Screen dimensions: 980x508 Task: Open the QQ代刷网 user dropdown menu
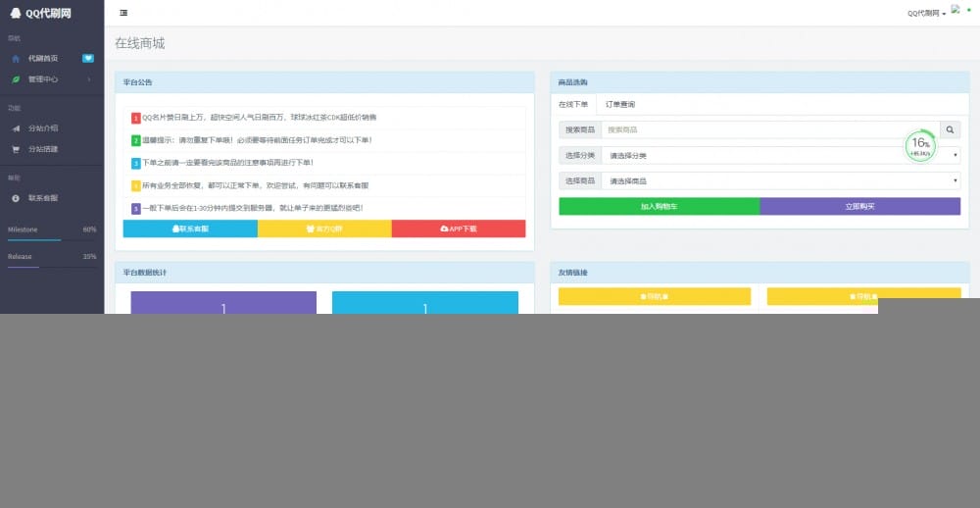pyautogui.click(x=926, y=13)
